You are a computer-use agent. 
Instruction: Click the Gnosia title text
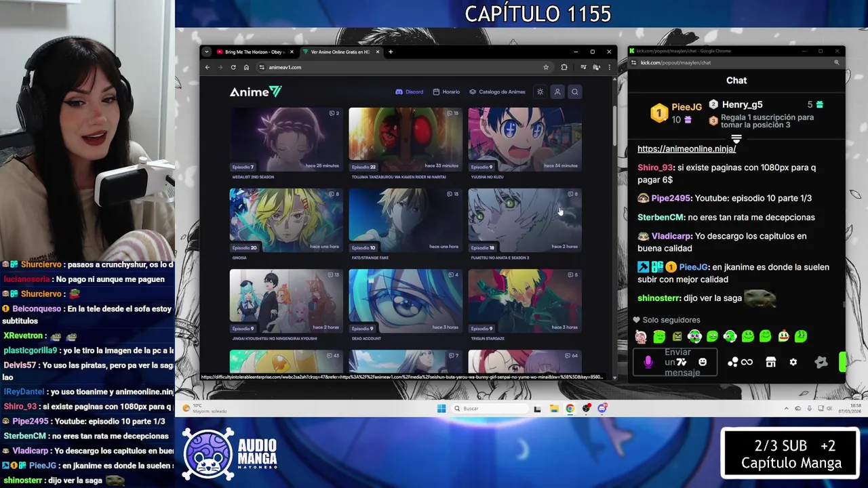click(239, 258)
